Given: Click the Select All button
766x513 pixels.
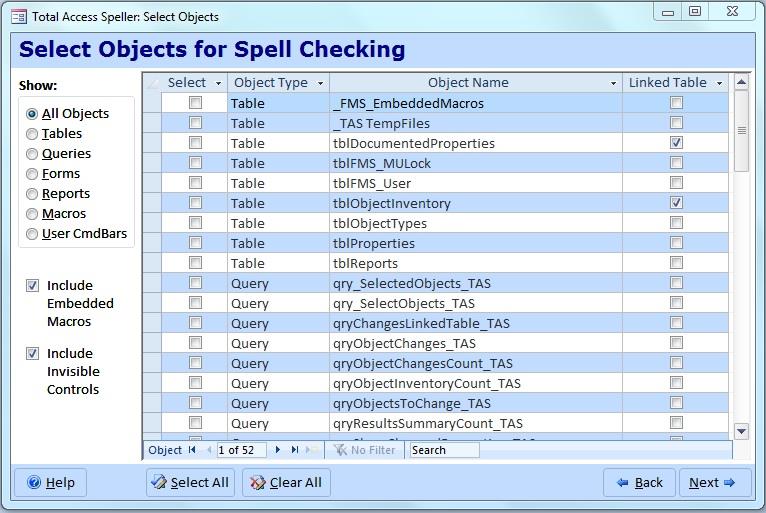Looking at the screenshot, I should pyautogui.click(x=191, y=483).
